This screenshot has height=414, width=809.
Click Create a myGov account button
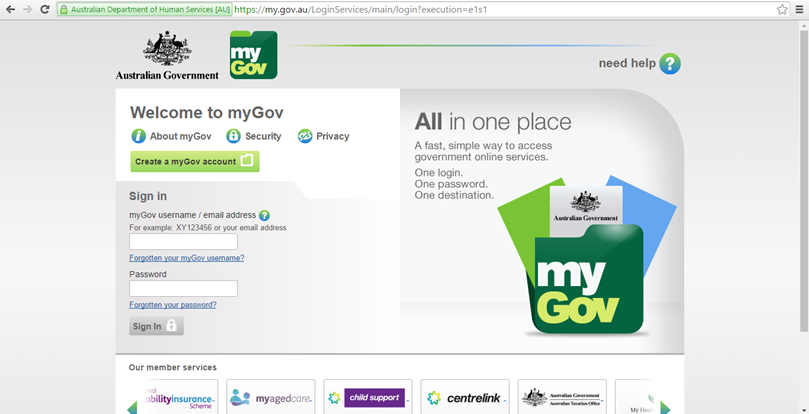tap(195, 162)
